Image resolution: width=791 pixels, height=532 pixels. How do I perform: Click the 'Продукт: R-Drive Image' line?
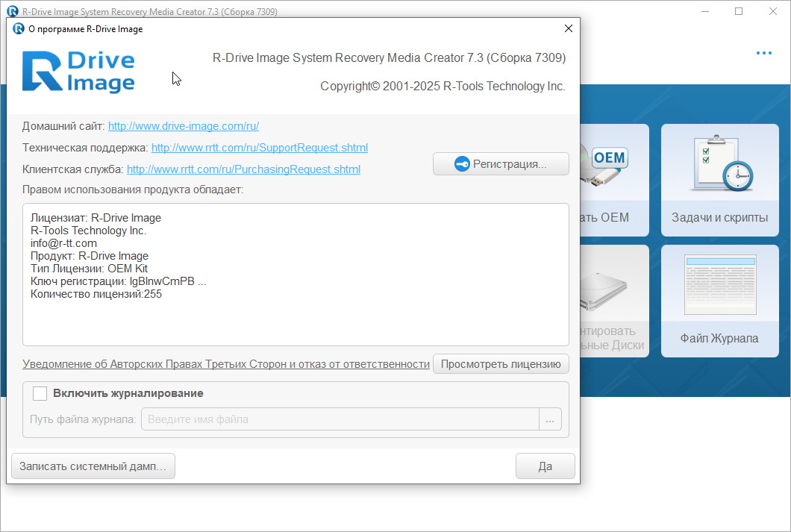[90, 256]
